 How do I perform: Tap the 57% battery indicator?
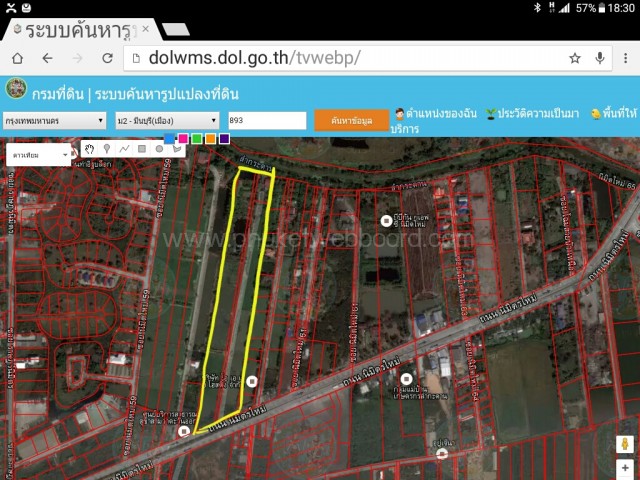(x=591, y=8)
